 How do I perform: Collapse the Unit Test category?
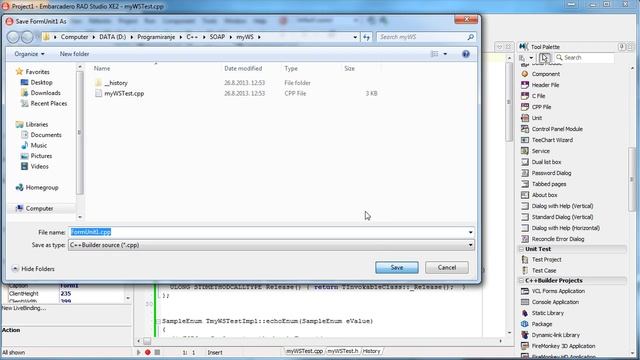pos(521,249)
